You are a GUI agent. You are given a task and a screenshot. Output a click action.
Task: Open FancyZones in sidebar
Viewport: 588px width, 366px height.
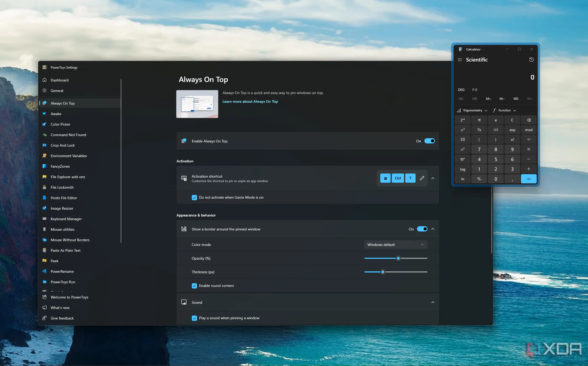80,166
